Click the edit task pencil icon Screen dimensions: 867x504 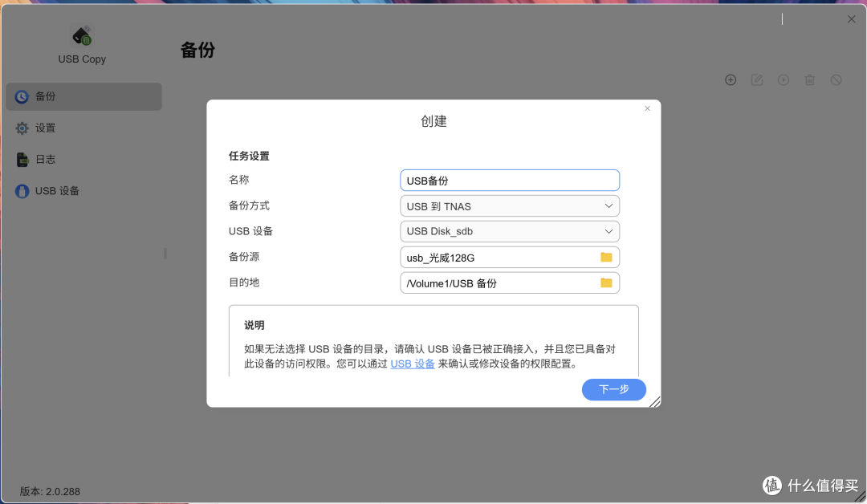(x=757, y=80)
